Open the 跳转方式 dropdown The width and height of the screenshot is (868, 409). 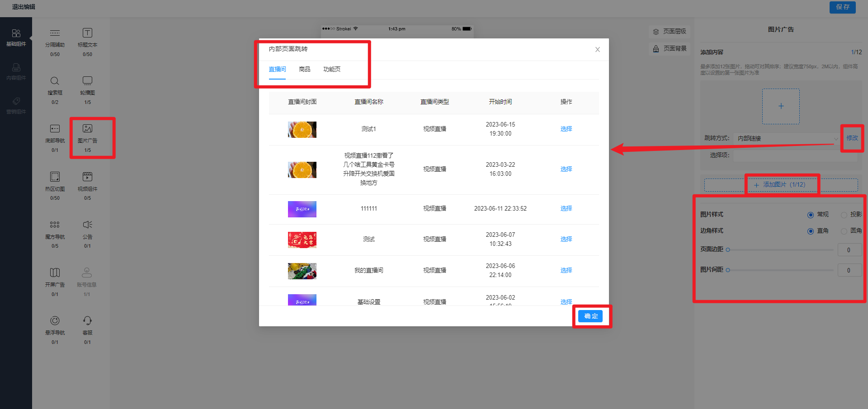point(786,138)
